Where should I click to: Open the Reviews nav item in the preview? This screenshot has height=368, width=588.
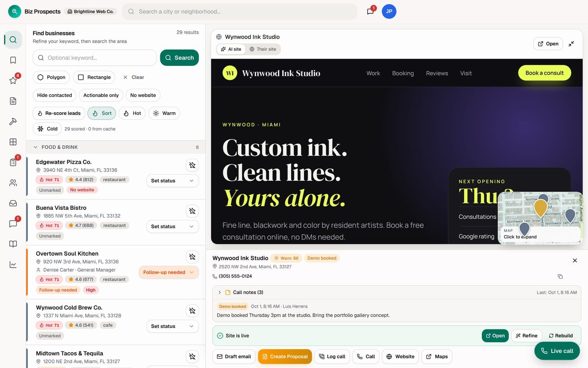437,73
